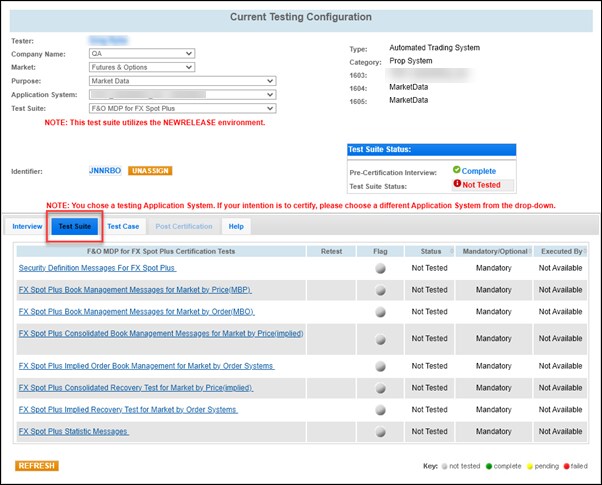Click the flag icon for Security Definition Messages row
This screenshot has height=485, width=602.
379,269
